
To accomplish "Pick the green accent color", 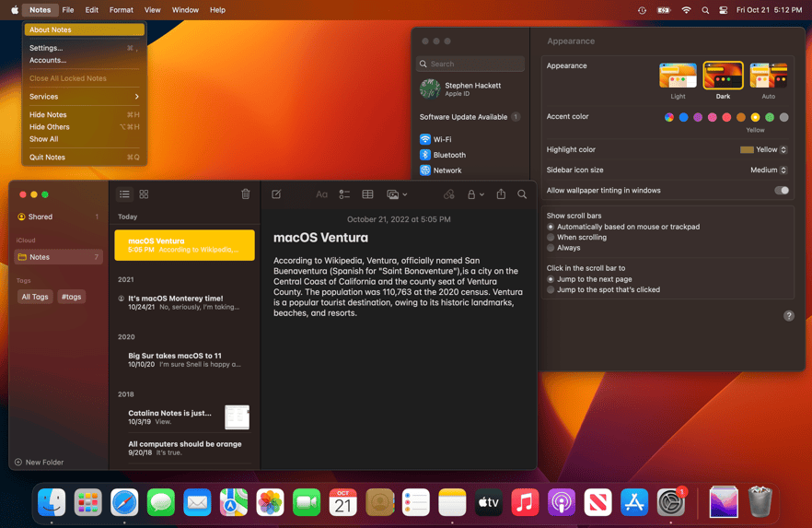I will point(770,117).
